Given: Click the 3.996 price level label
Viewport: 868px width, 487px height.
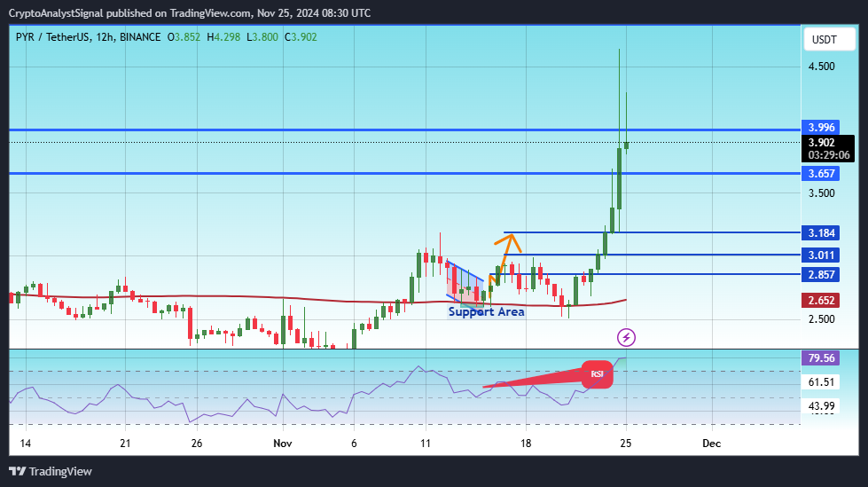Looking at the screenshot, I should click(x=821, y=128).
